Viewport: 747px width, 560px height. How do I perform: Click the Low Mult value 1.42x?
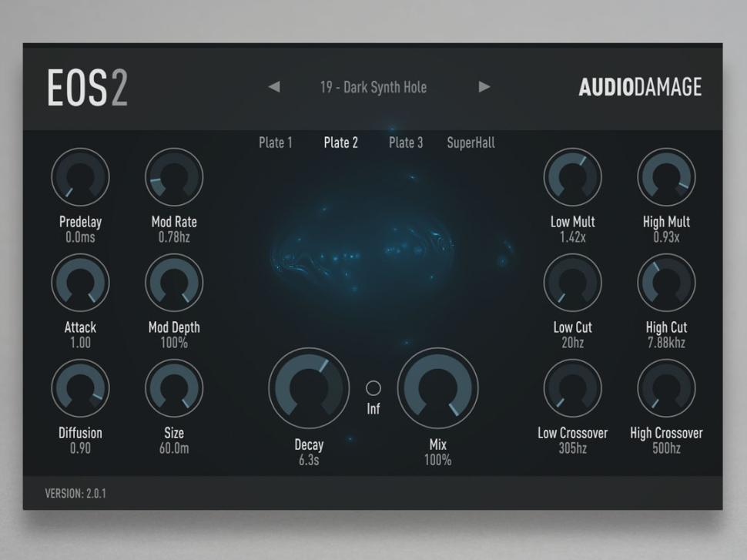coord(573,237)
